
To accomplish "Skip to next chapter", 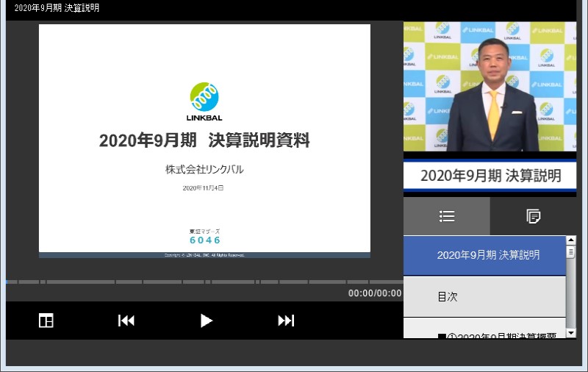I will pos(286,321).
